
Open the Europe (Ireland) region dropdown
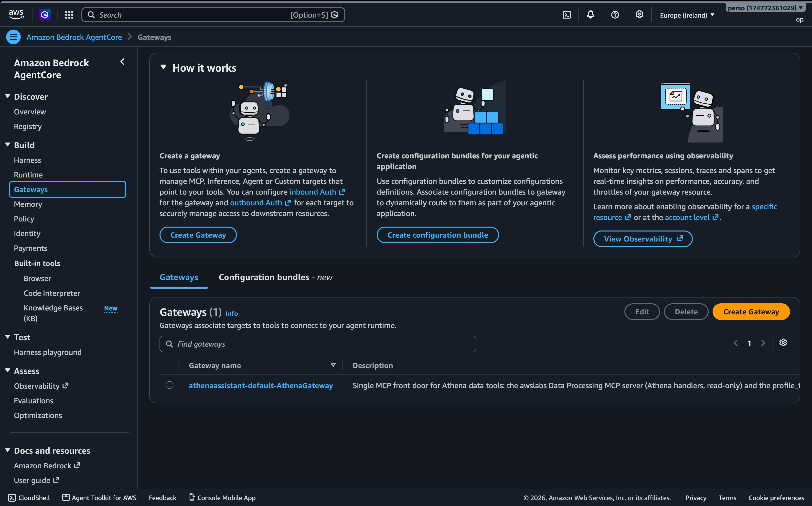pos(687,15)
